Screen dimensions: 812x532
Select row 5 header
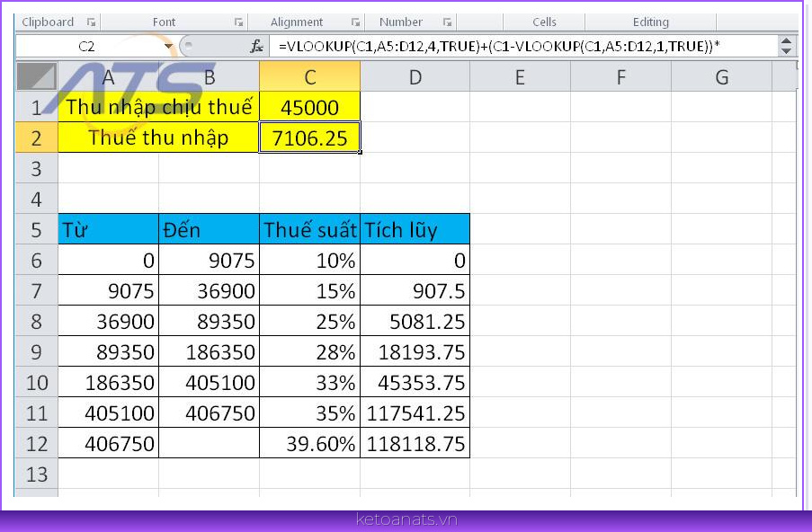(36, 229)
